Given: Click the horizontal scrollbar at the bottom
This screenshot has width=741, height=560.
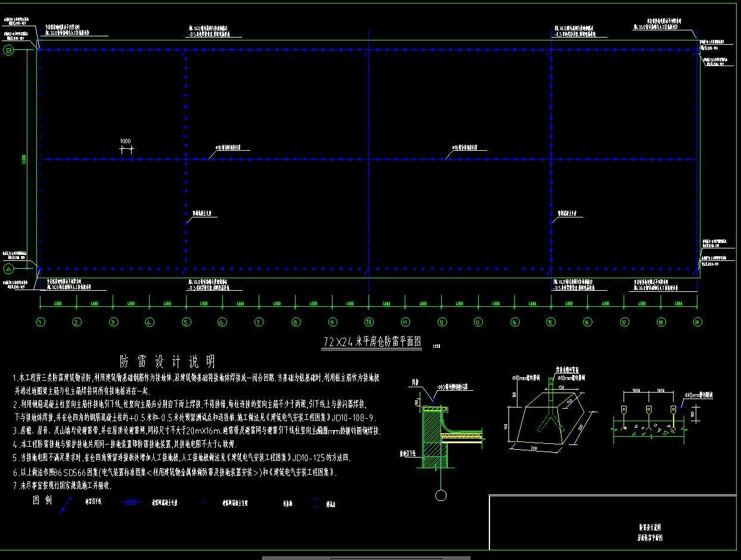Looking at the screenshot, I should pyautogui.click(x=366, y=558).
